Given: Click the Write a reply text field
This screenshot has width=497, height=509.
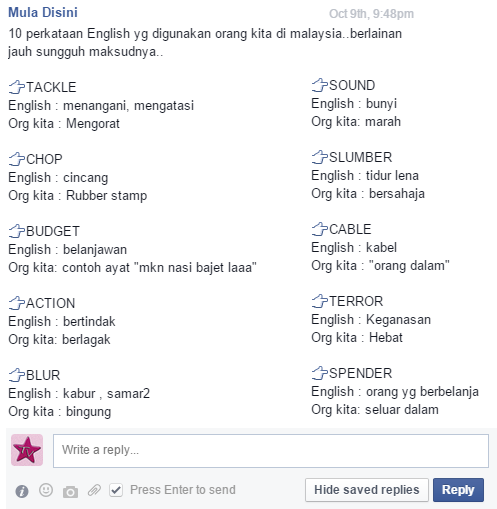Looking at the screenshot, I should coord(271,451).
